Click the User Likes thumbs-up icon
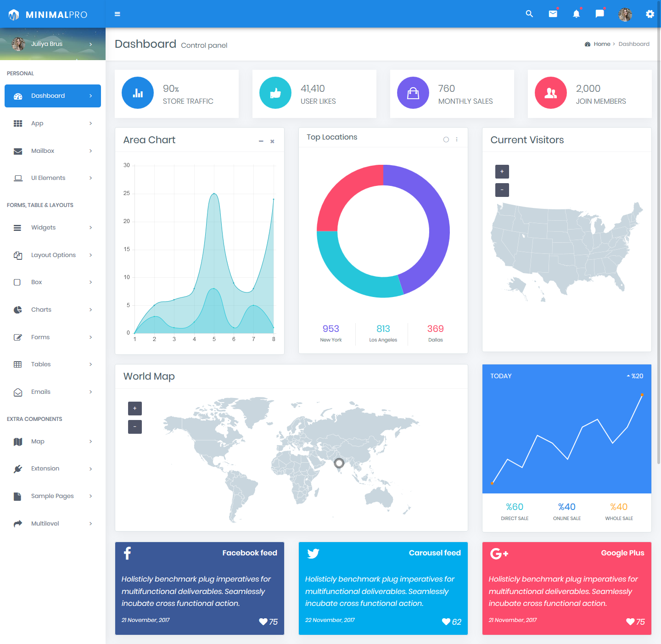 (275, 93)
